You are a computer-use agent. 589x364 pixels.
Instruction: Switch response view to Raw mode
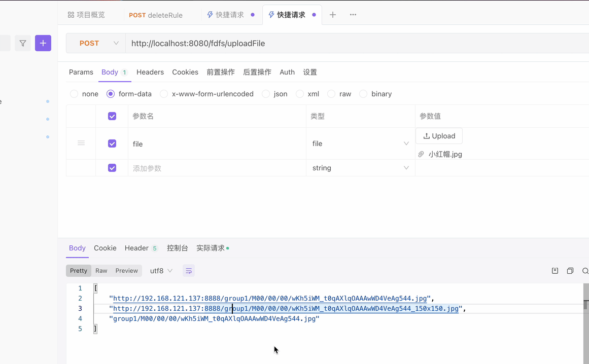101,271
